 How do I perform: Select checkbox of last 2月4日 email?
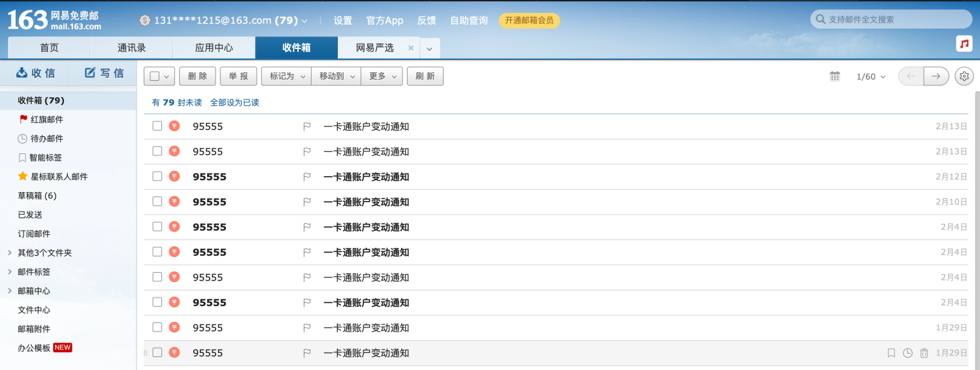157,302
